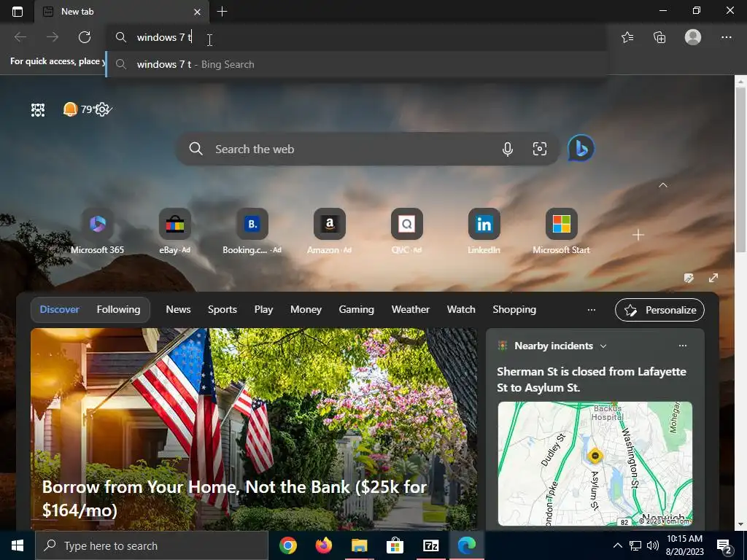Open a new tab with plus button
Image resolution: width=747 pixels, height=560 pixels.
pos(222,12)
